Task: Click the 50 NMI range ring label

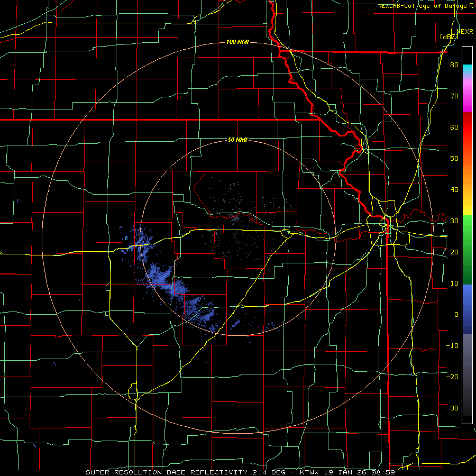Action: tap(237, 140)
